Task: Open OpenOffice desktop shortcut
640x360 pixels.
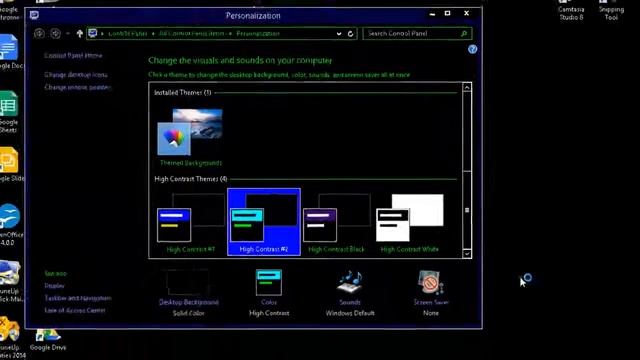Action: click(10, 224)
